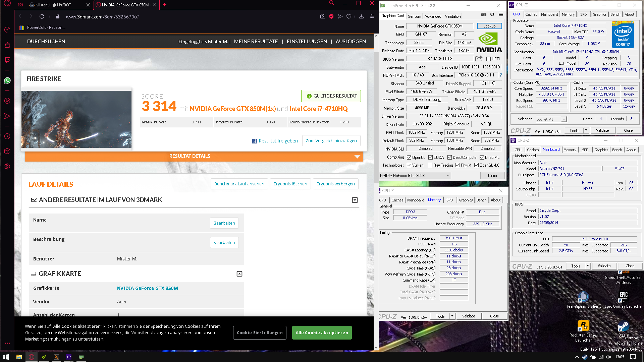This screenshot has height=362, width=644.
Task: Open Tools dropdown arrow in Mainboard window
Action: pyautogui.click(x=588, y=266)
